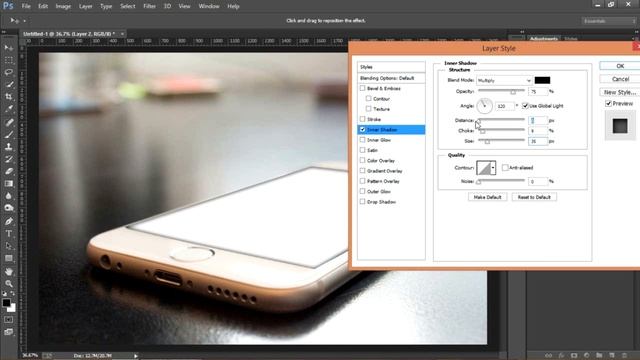Click OK in Layer Style dialog
The width and height of the screenshot is (640, 360).
pyautogui.click(x=620, y=66)
